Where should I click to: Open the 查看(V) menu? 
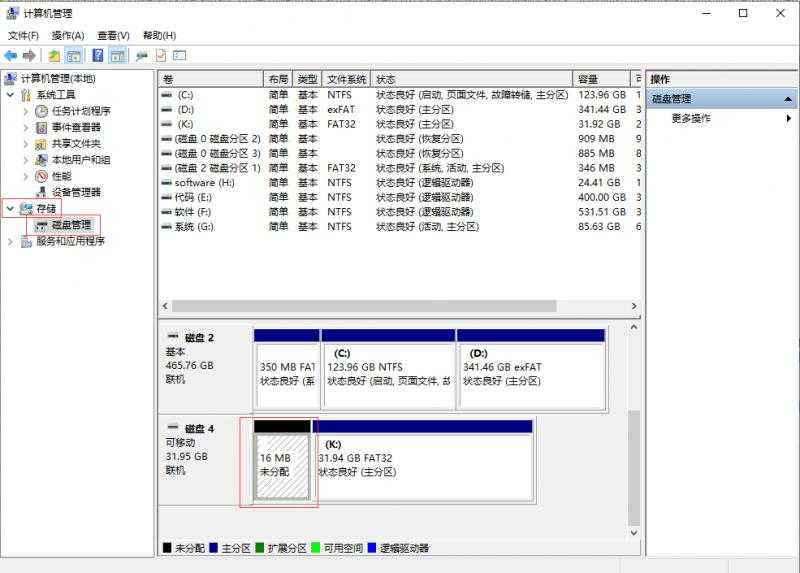[x=113, y=35]
